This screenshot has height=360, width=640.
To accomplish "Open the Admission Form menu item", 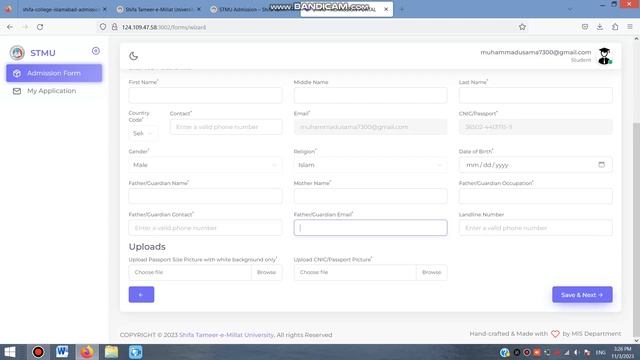I will (54, 73).
